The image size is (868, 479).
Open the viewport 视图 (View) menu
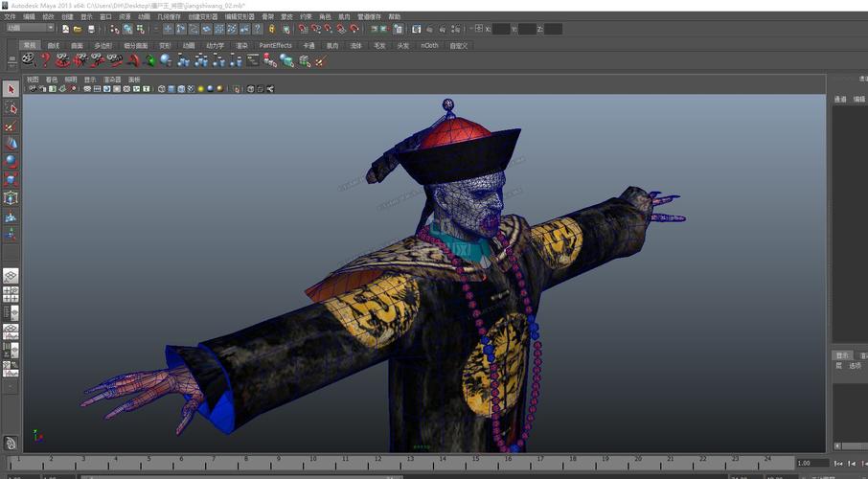(x=33, y=80)
